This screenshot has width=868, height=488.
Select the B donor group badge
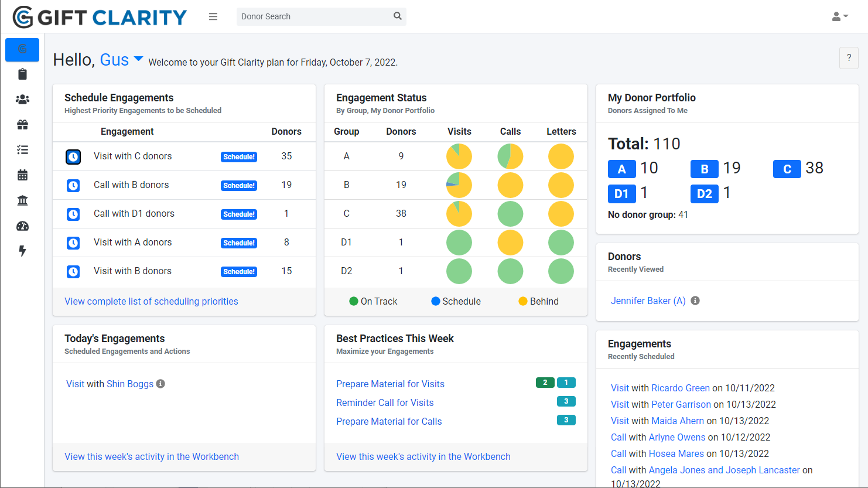click(x=705, y=169)
